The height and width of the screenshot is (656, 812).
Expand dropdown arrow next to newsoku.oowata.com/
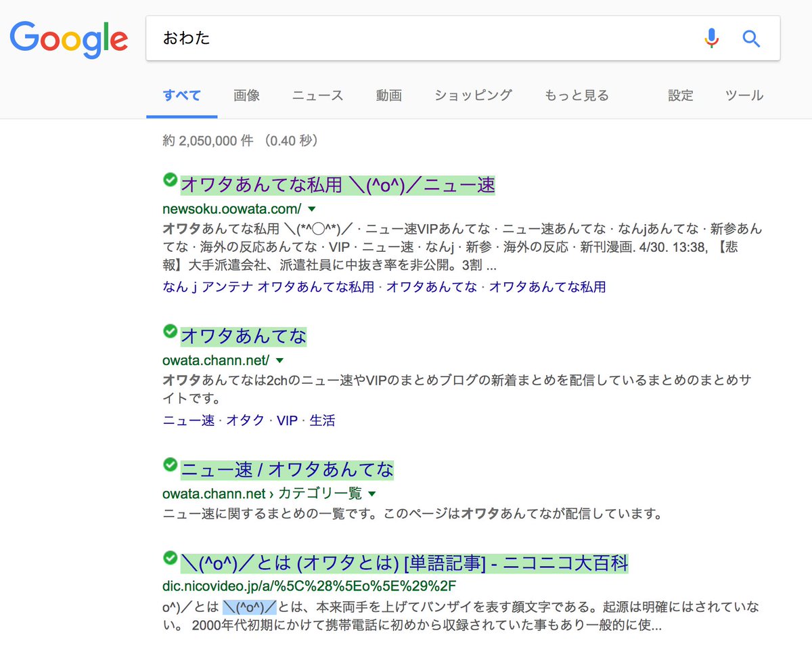click(x=311, y=209)
